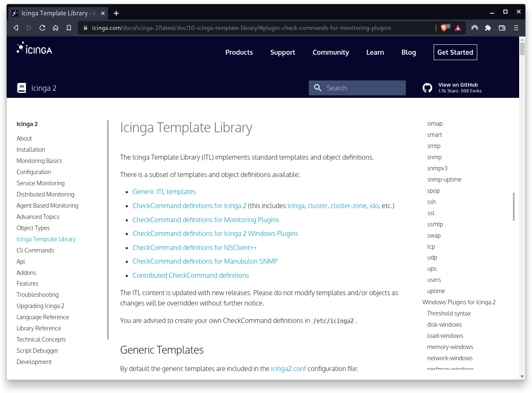The width and height of the screenshot is (532, 393).
Task: Click inside the Search input field
Action: pyautogui.click(x=365, y=87)
